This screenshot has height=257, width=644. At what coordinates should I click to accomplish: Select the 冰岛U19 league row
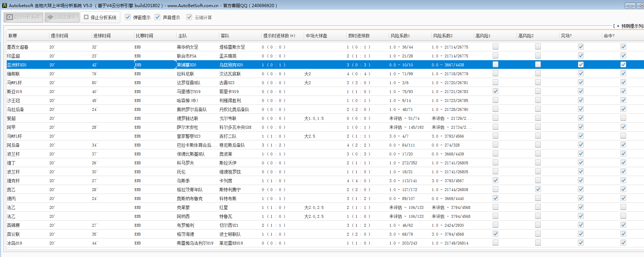(15, 243)
